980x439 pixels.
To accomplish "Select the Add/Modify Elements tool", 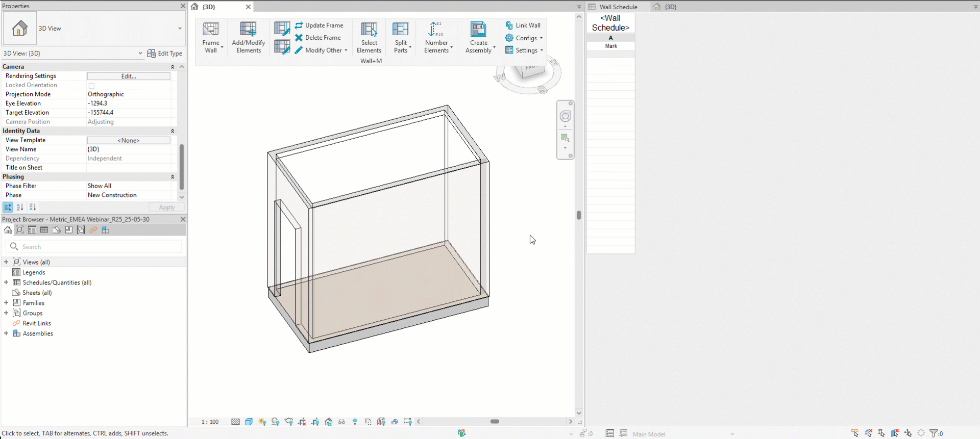I will point(248,29).
